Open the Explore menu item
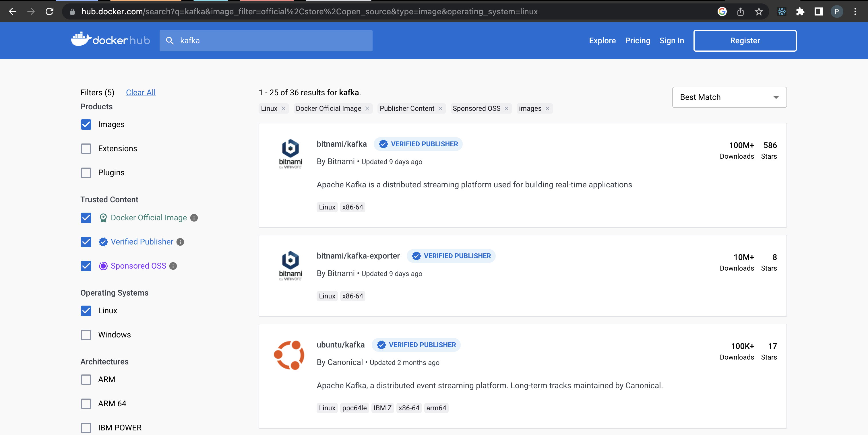This screenshot has height=435, width=868. tap(602, 41)
